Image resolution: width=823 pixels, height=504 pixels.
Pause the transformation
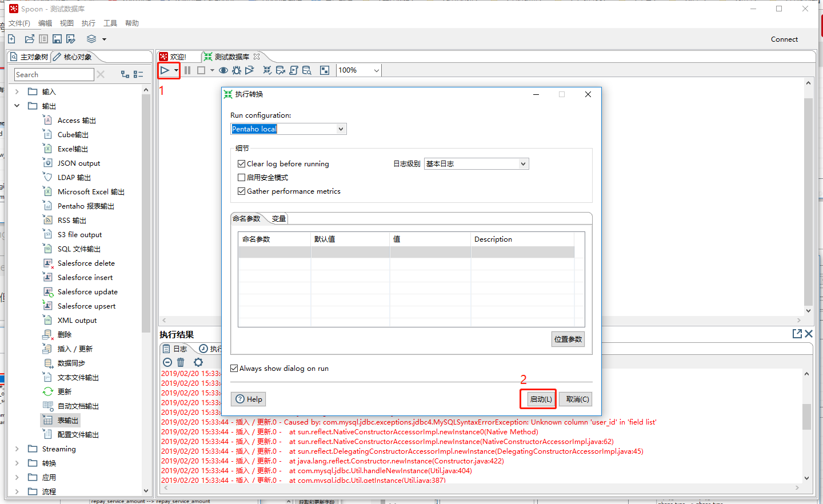187,70
